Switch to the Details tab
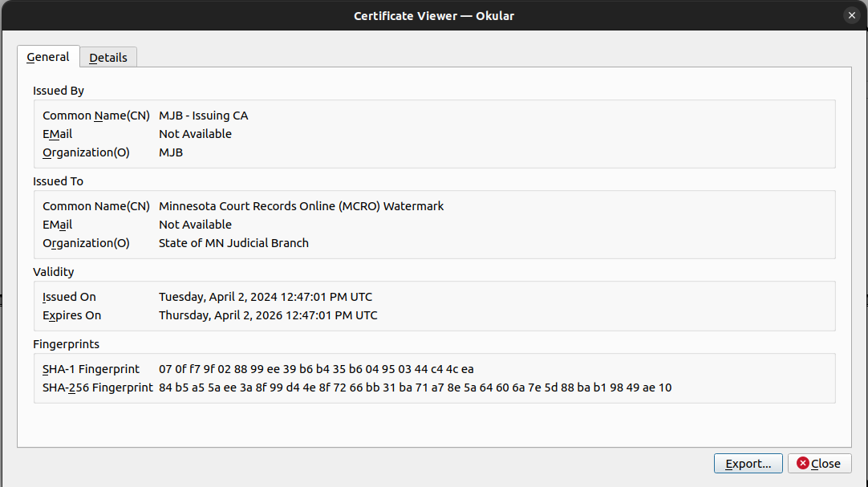Viewport: 868px width, 487px height. pyautogui.click(x=108, y=58)
